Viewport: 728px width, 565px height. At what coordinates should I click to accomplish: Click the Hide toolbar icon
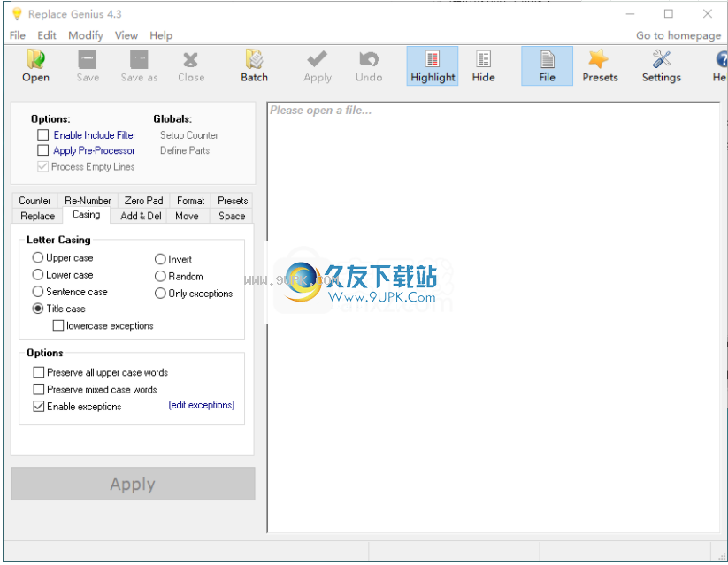tap(483, 66)
